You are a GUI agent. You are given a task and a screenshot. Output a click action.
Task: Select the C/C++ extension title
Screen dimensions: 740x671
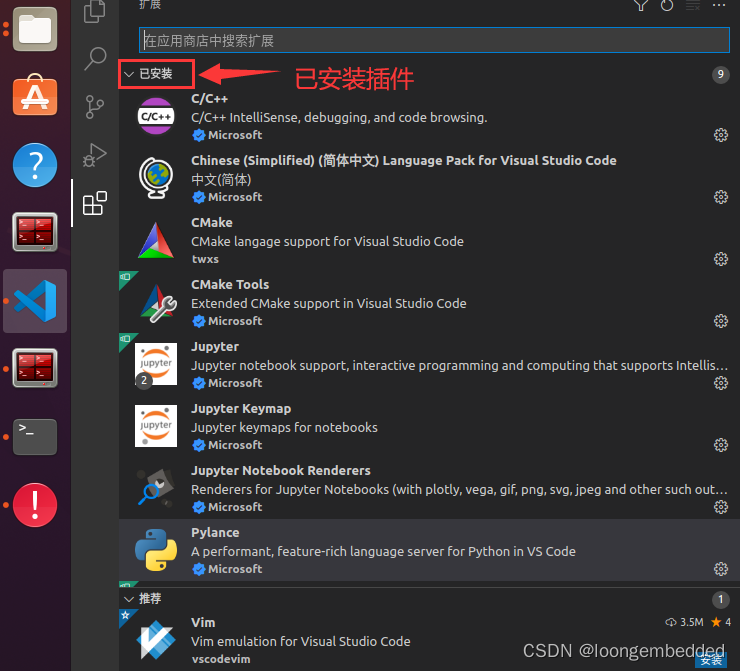coord(210,99)
